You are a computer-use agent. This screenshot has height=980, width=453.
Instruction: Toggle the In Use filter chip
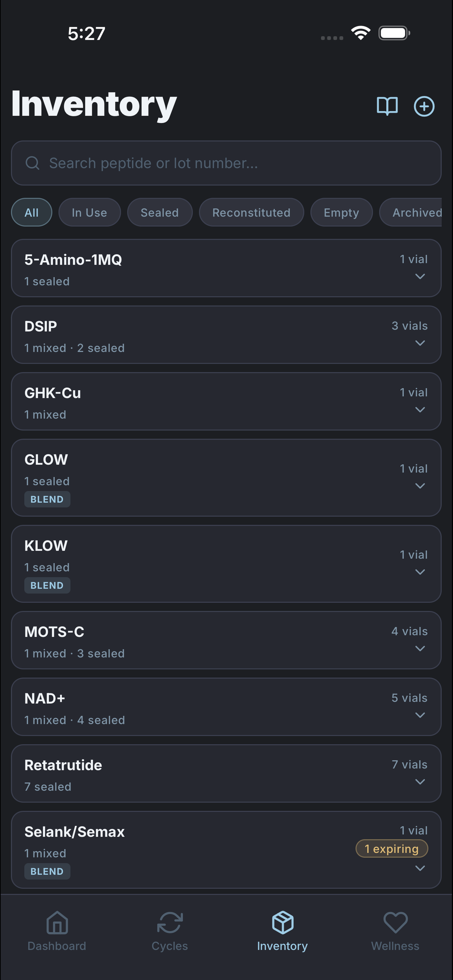pos(89,212)
